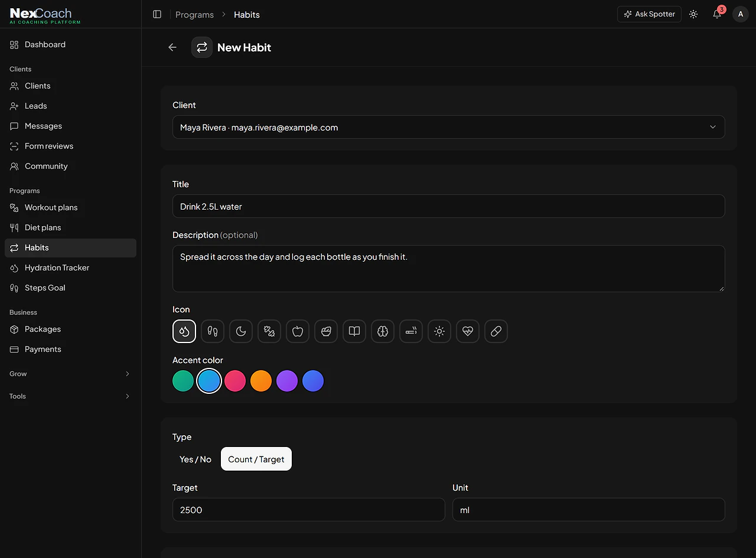Viewport: 756px width, 558px height.
Task: Select the water droplets habit icon
Action: tap(184, 331)
